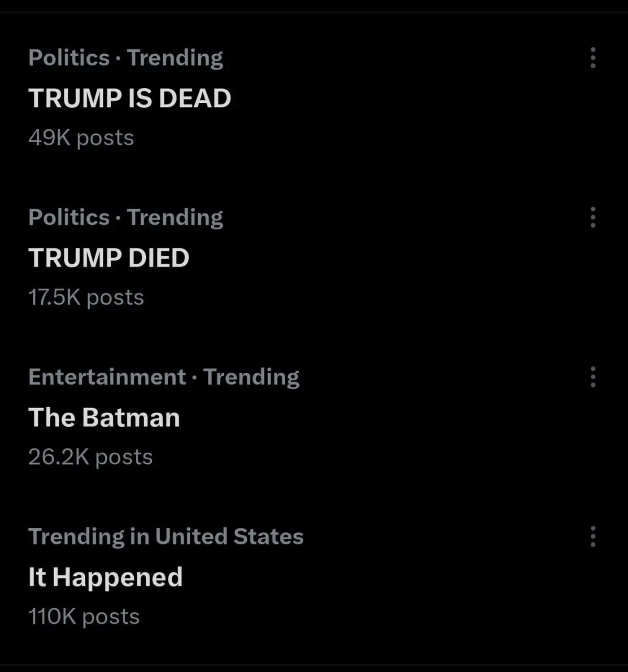
Task: Click the 110K posts count
Action: [83, 617]
